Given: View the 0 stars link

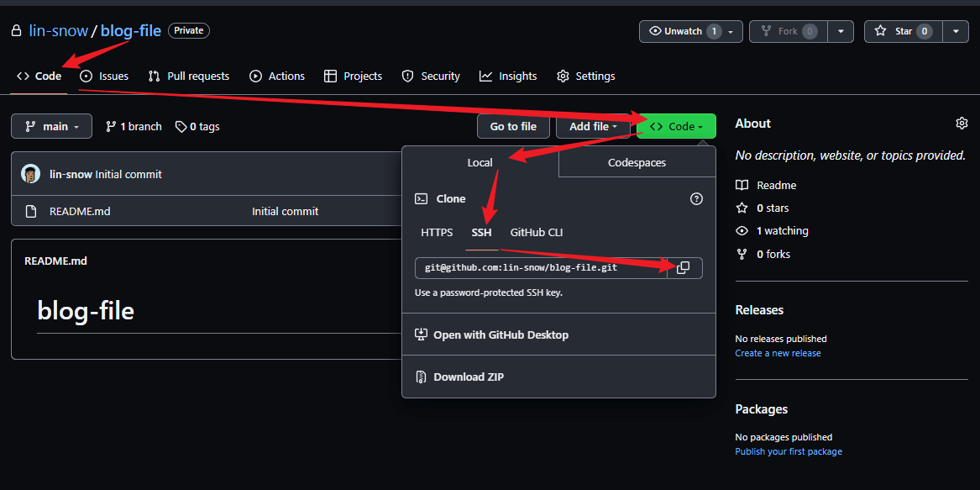Looking at the screenshot, I should tap(773, 208).
